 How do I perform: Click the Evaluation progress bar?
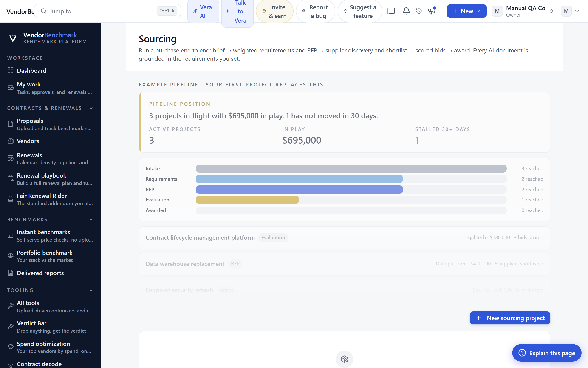point(351,200)
